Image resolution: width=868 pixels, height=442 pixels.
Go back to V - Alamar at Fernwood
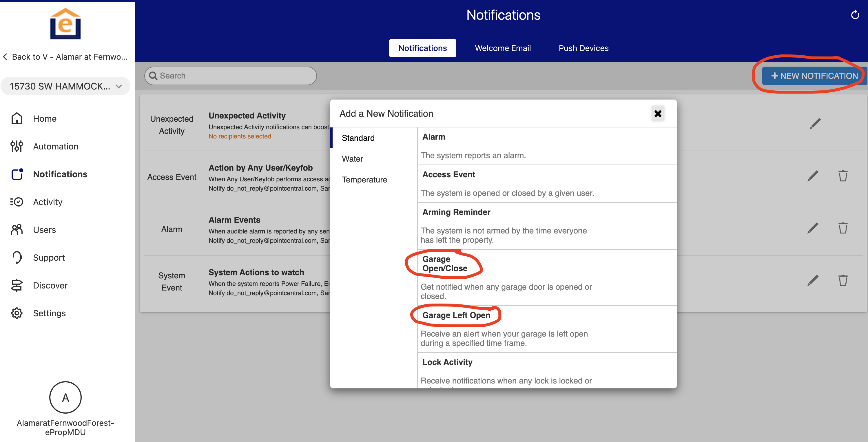click(x=65, y=57)
